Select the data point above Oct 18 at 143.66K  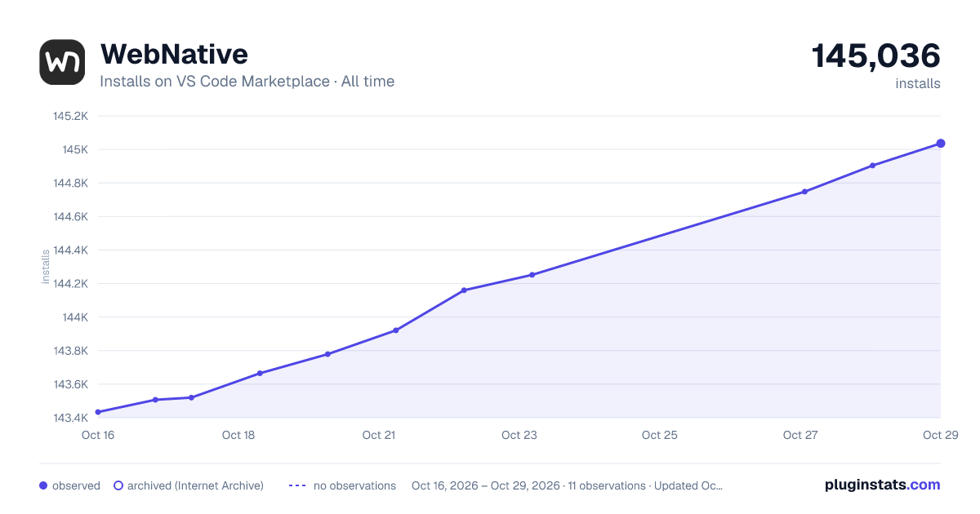pos(260,374)
